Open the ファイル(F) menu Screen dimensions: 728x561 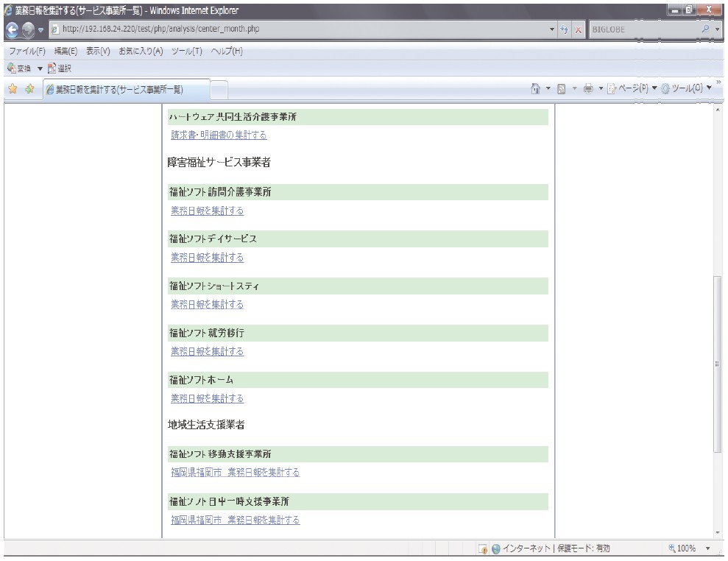click(x=27, y=51)
